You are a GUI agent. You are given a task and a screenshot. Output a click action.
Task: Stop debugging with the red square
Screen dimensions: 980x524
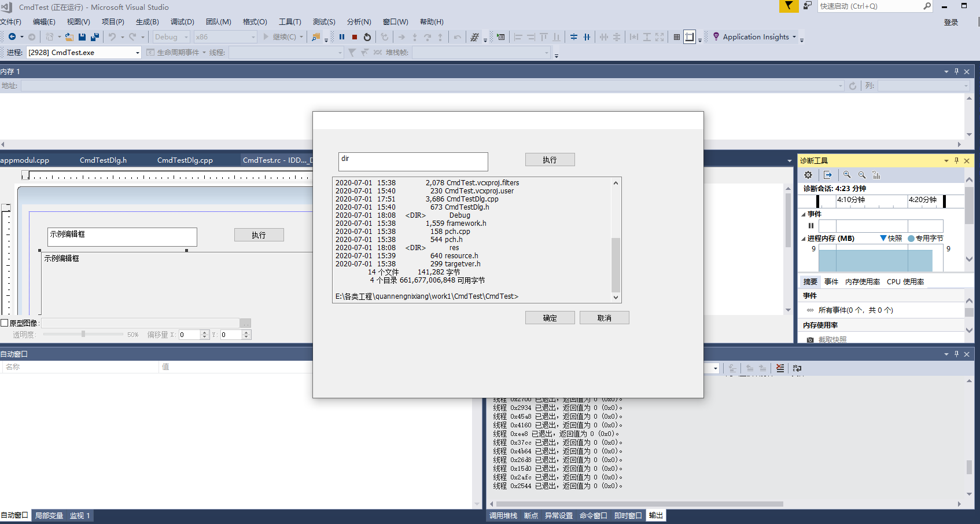pos(355,37)
